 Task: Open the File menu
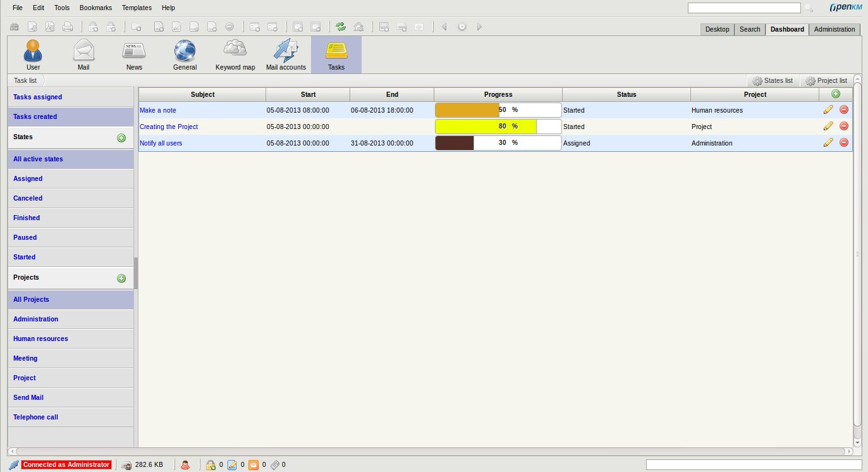pyautogui.click(x=17, y=8)
